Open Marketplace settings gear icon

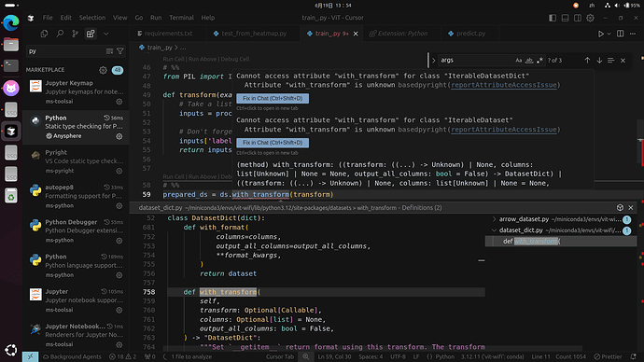(103, 70)
